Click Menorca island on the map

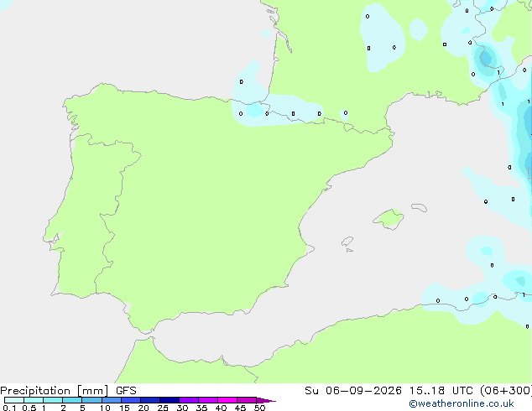(x=420, y=207)
